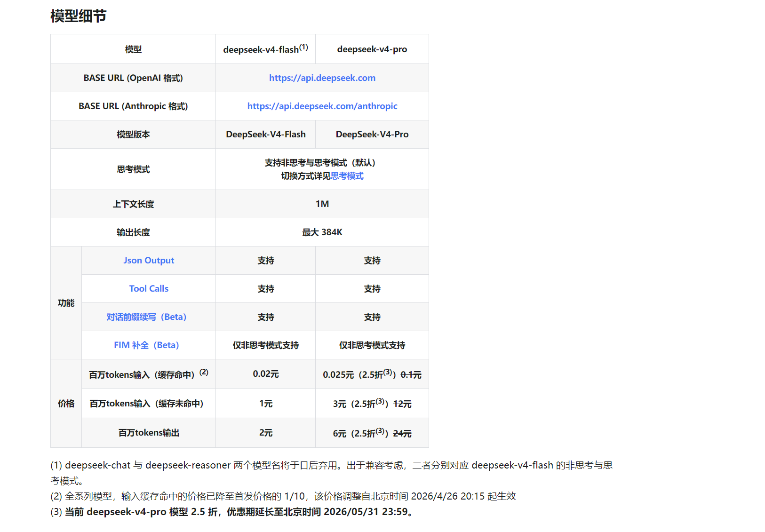Click the 模型版本 row label
This screenshot has width=765, height=532.
tap(133, 135)
